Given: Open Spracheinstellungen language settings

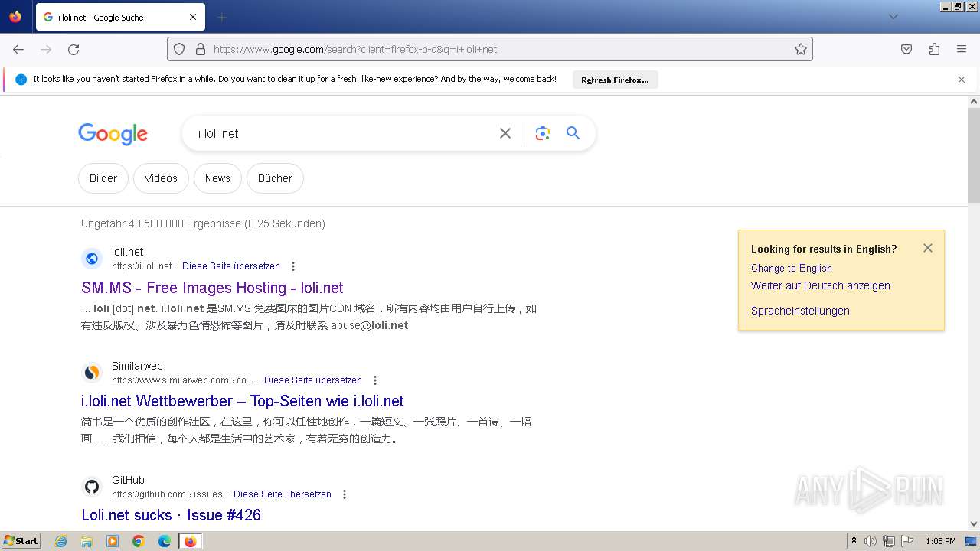Looking at the screenshot, I should (800, 311).
